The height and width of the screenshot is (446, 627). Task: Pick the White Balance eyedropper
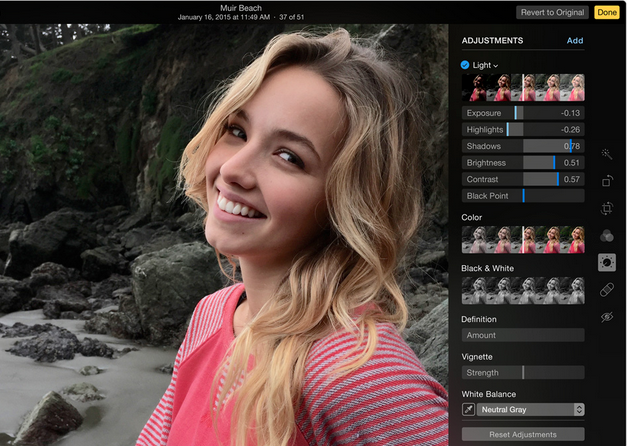point(468,409)
